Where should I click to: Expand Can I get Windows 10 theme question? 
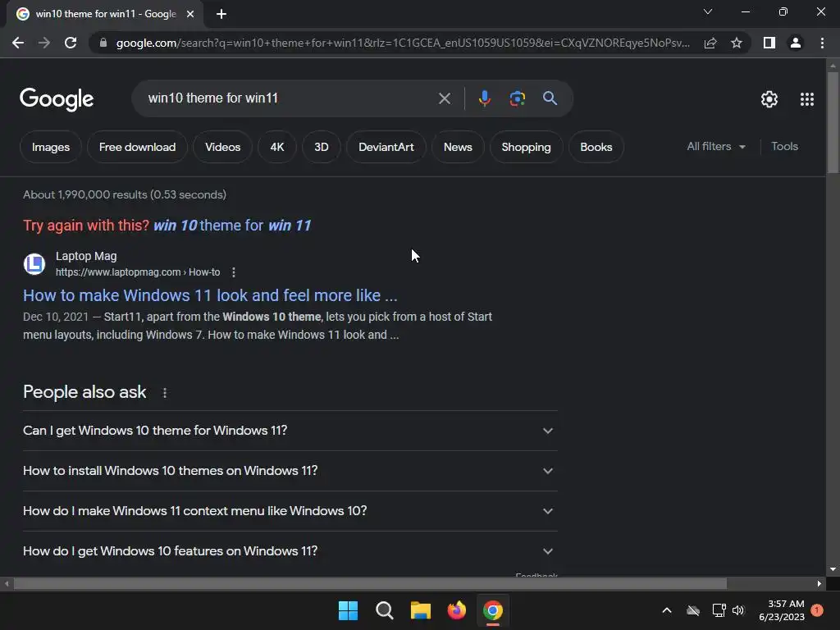pos(290,431)
